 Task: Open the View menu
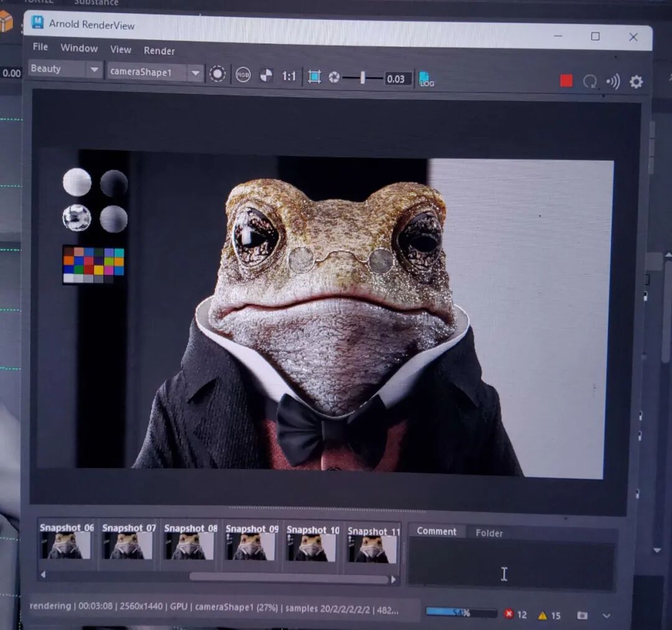pyautogui.click(x=121, y=49)
